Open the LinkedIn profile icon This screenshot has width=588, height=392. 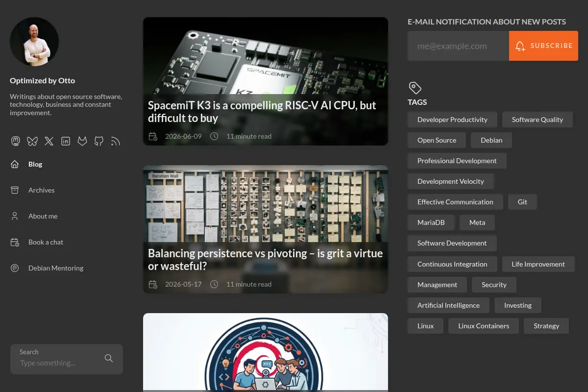tap(66, 141)
